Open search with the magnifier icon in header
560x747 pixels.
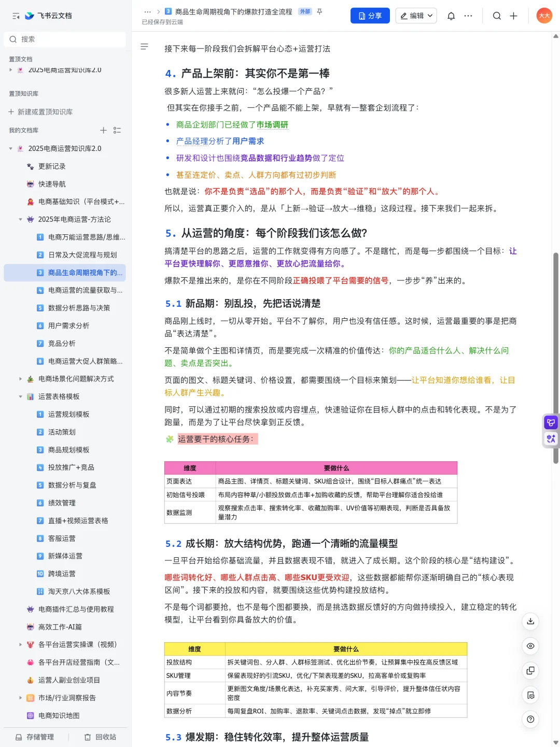point(497,16)
